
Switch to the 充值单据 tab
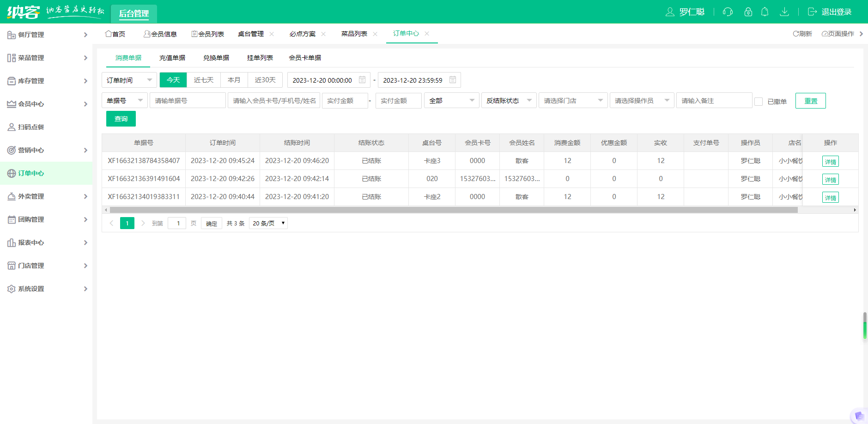pos(172,58)
